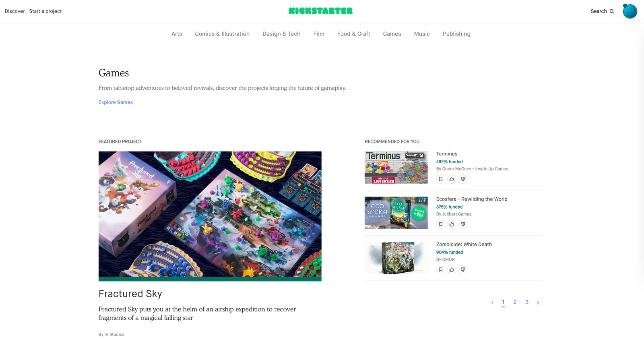Open Search with the magnifier icon
Image resolution: width=644 pixels, height=340 pixels.
602,11
